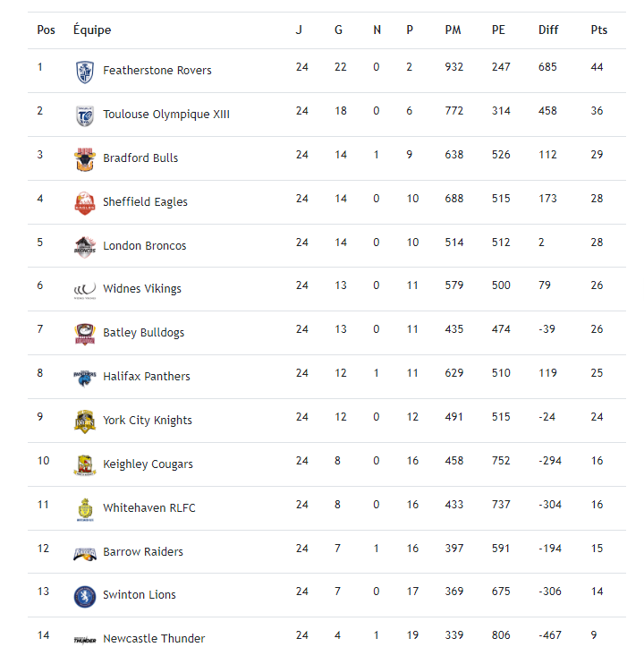Click the Sheffield Eagles team logo
The width and height of the screenshot is (644, 664).
coord(84,203)
